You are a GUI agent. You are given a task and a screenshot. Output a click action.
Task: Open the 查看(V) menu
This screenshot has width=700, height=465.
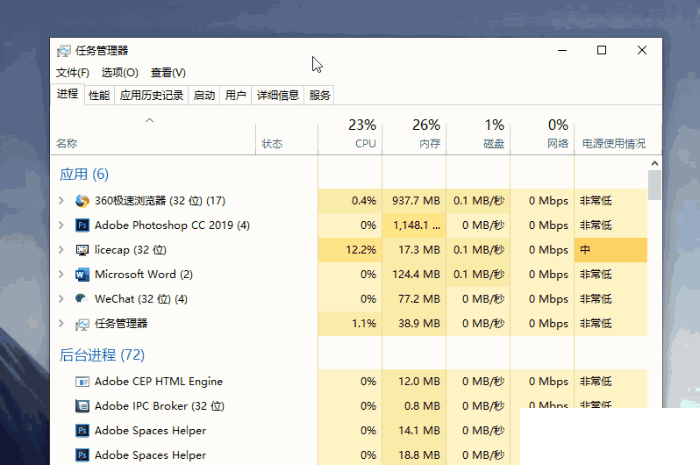point(168,72)
